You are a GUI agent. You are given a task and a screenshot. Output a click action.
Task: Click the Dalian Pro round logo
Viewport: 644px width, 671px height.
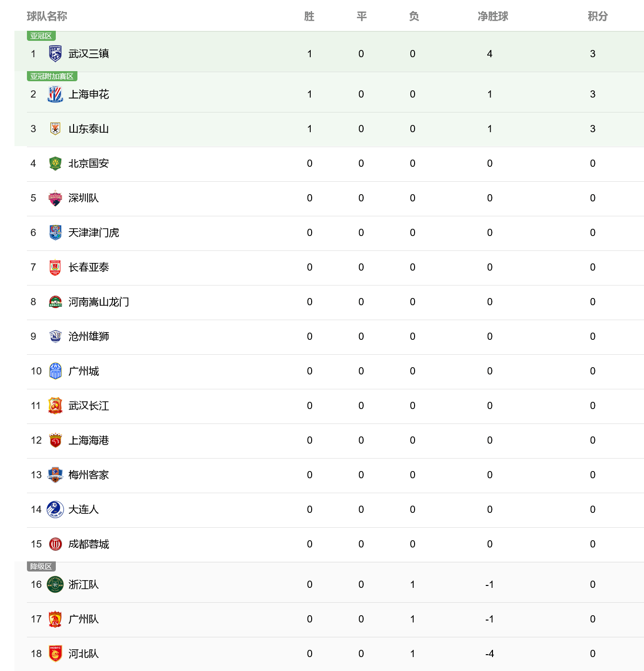55,509
